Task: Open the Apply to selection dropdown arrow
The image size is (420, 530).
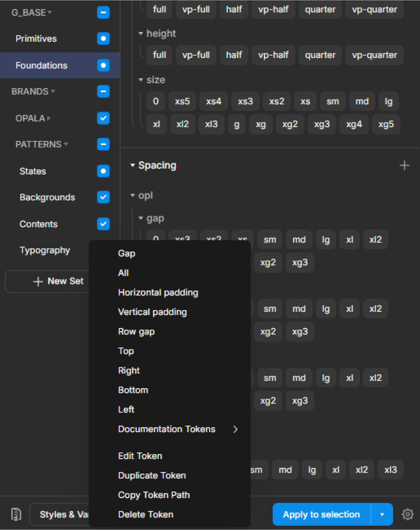Action: click(382, 514)
